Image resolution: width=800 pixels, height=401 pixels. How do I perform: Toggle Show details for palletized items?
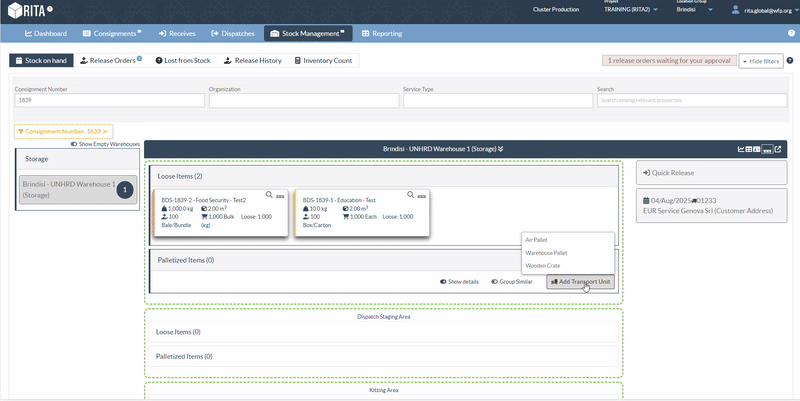(x=444, y=282)
